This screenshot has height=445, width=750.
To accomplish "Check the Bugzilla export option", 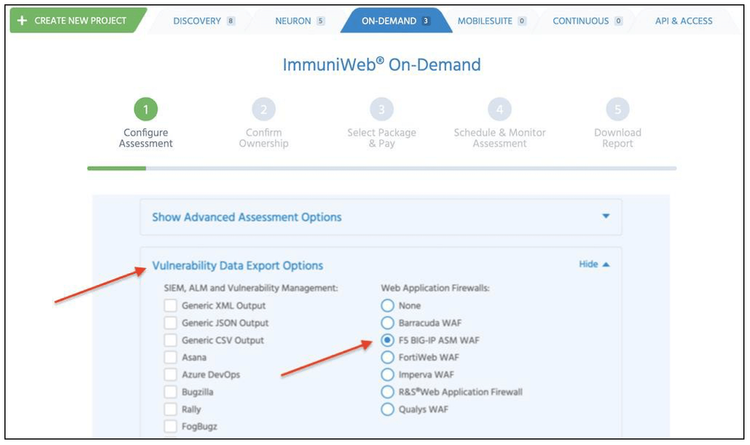I will [170, 392].
